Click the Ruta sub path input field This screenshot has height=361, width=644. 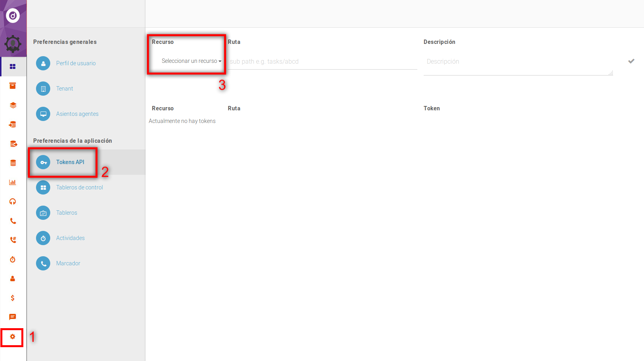click(322, 62)
